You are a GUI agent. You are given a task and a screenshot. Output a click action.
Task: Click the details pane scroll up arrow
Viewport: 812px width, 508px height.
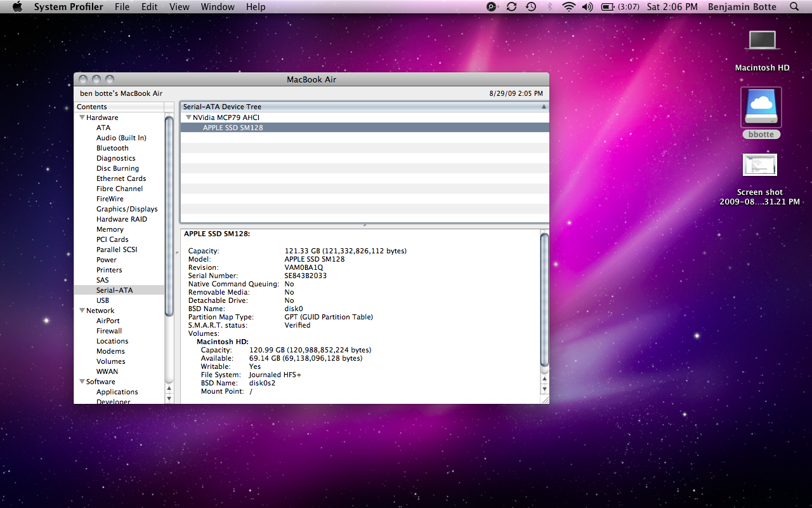click(x=544, y=379)
